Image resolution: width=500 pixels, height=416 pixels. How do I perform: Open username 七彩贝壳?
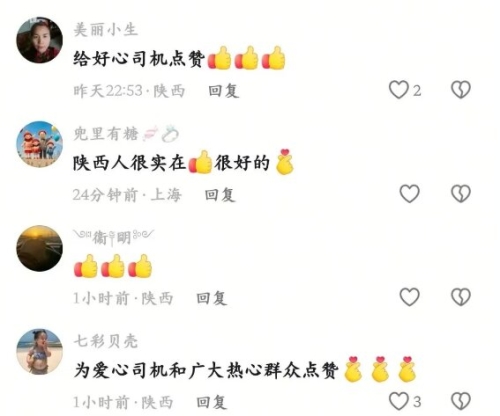[105, 341]
